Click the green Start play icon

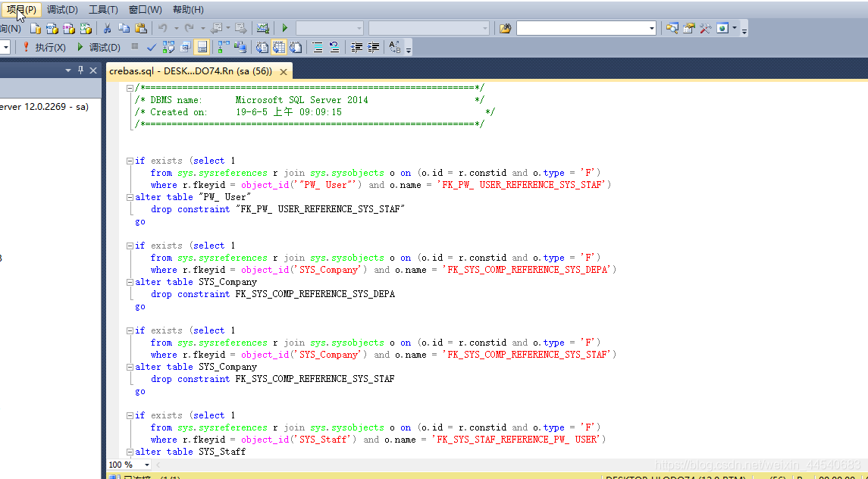284,28
